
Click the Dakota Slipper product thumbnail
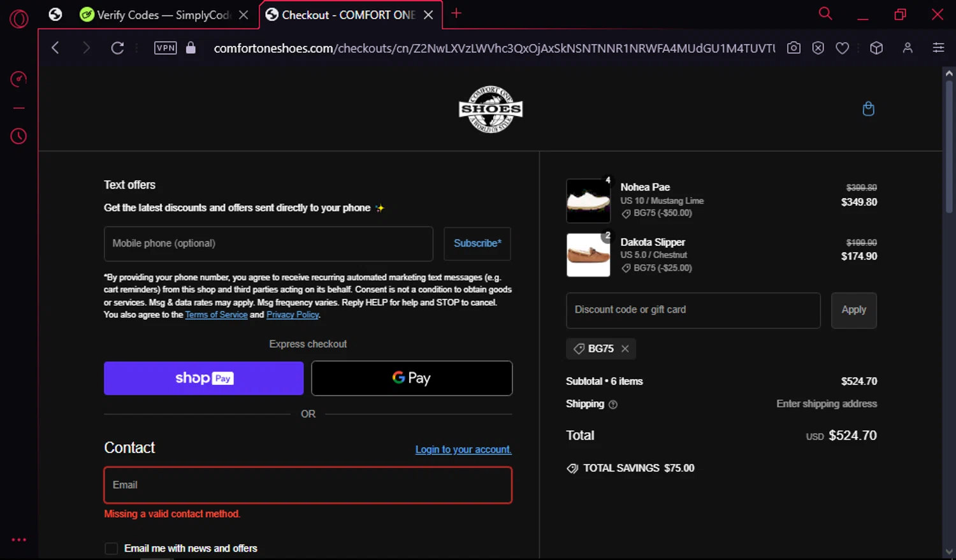tap(588, 255)
